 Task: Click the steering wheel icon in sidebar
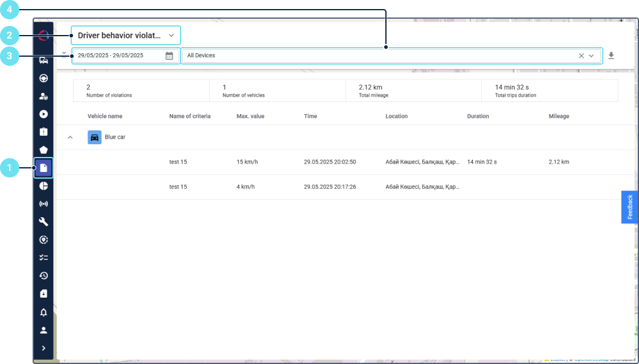(43, 78)
